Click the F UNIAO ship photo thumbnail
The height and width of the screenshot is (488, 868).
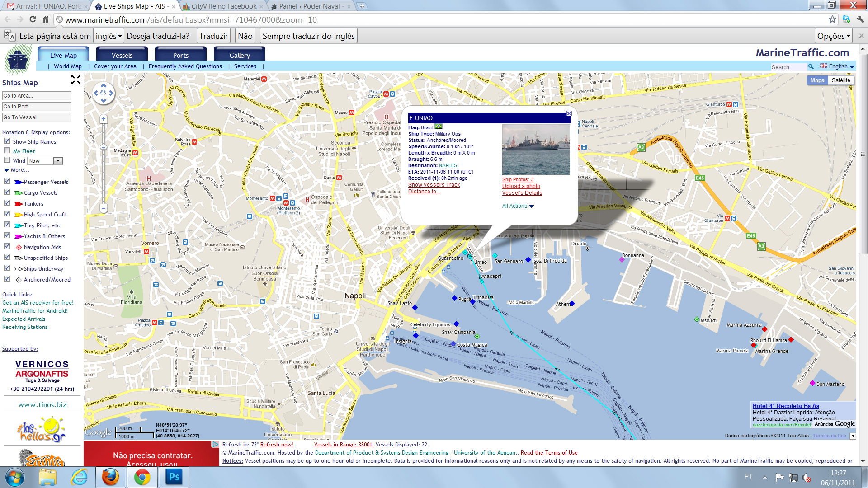point(536,150)
